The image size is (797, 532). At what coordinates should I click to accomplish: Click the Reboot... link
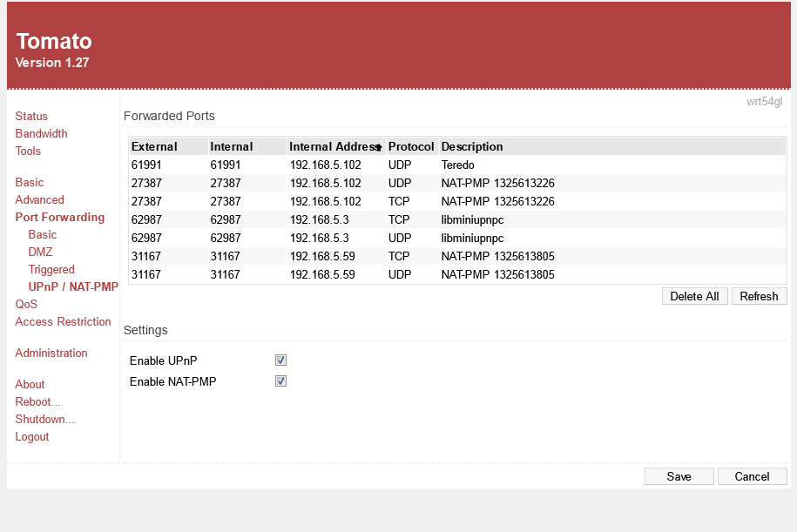[37, 401]
